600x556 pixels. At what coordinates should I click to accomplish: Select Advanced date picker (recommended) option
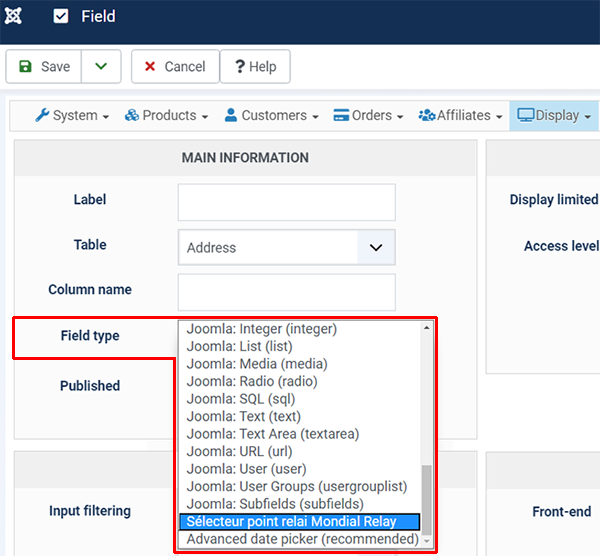point(300,539)
